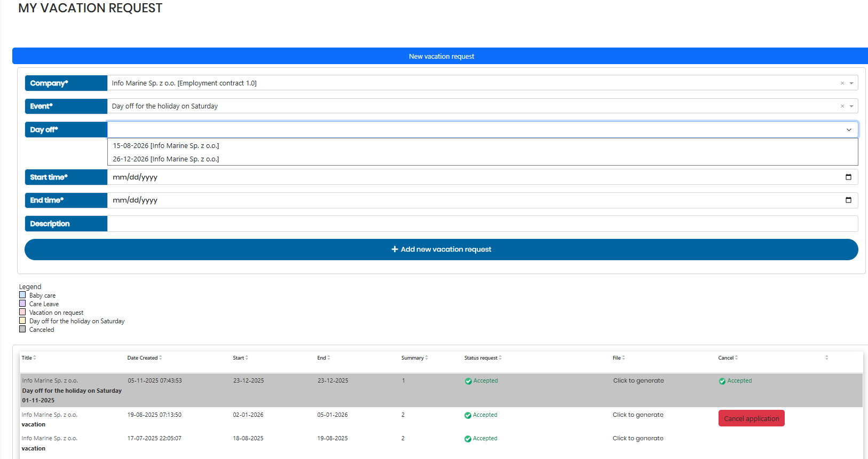Sort the table by Title column
Image resolution: width=868 pixels, height=459 pixels.
tap(28, 358)
